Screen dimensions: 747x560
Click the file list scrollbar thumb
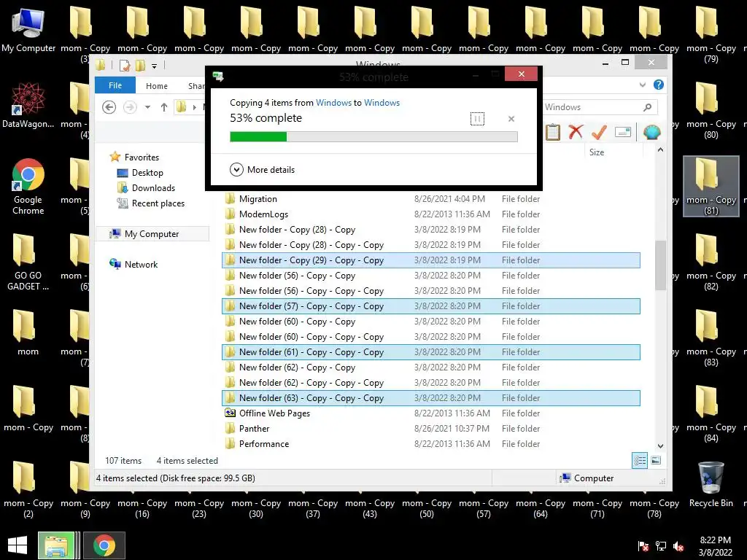[x=660, y=265]
